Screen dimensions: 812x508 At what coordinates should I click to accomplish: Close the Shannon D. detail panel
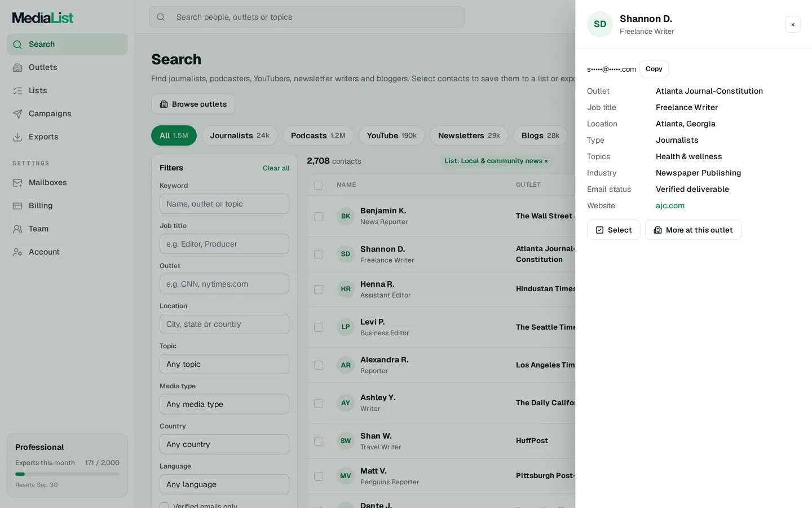tap(793, 24)
